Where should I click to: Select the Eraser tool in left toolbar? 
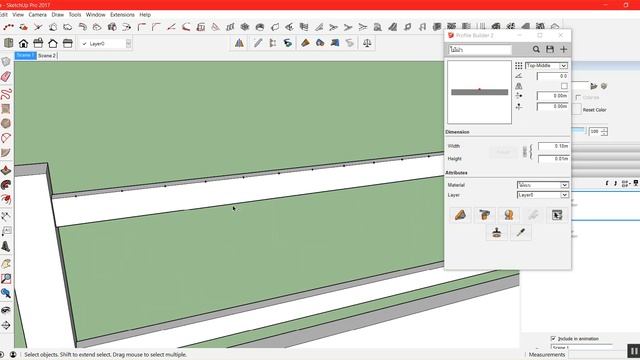[x=6, y=77]
